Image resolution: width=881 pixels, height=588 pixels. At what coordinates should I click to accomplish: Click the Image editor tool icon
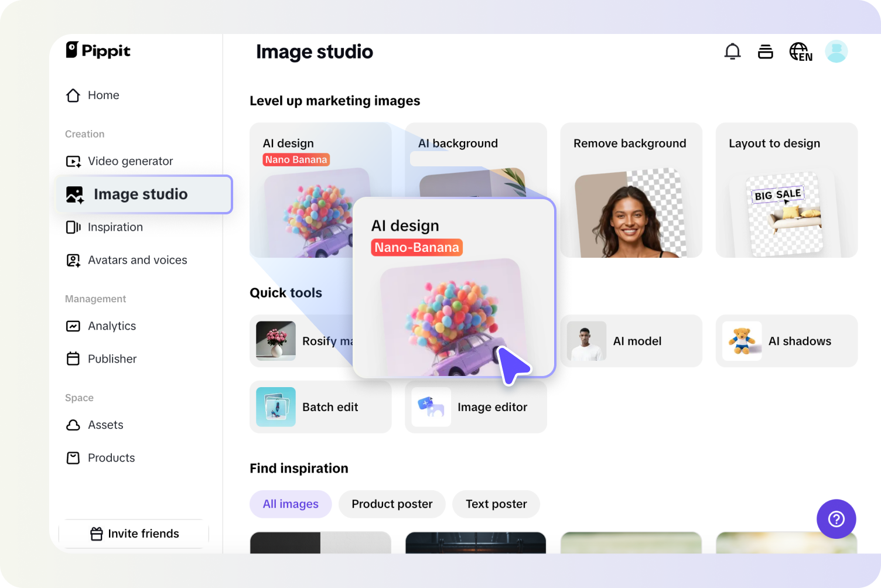click(x=431, y=406)
